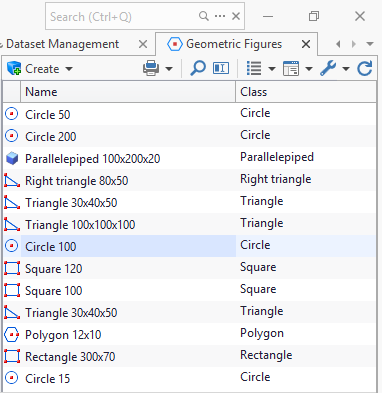The width and height of the screenshot is (382, 393).
Task: Open the Create dropdown arrow
Action: pos(69,69)
